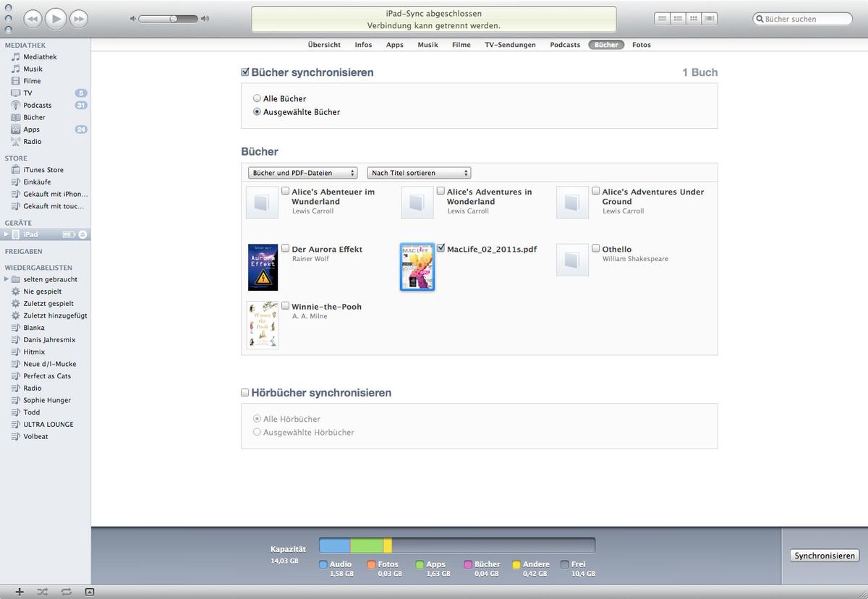Open Volbeat playlist

35,436
